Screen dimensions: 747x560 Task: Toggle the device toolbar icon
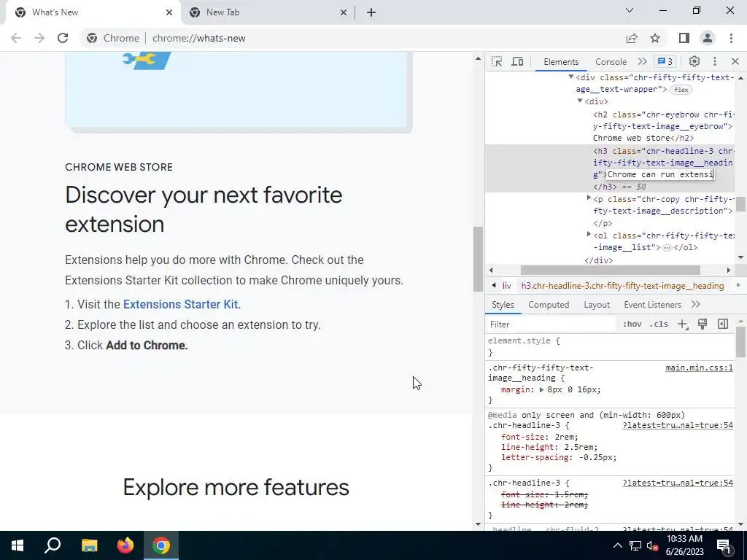point(517,61)
